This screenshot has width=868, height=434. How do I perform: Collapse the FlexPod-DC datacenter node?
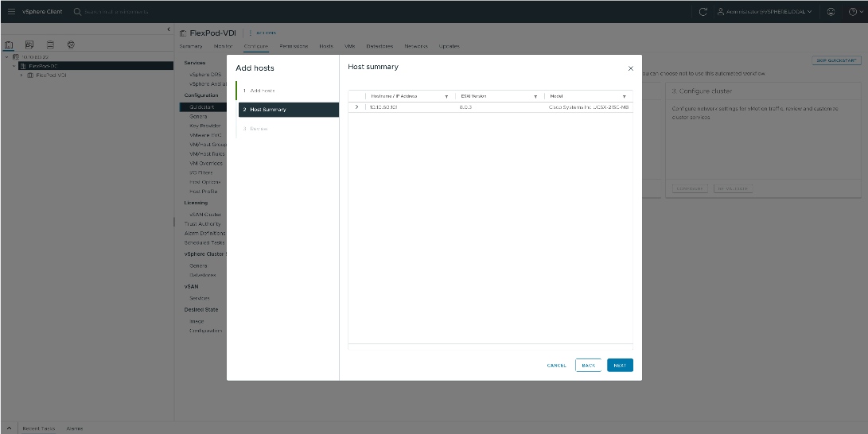click(14, 66)
